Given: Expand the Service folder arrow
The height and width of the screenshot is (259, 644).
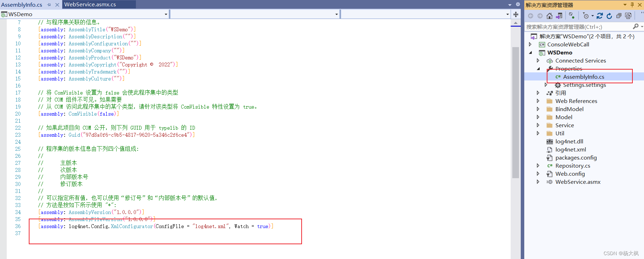Looking at the screenshot, I should point(538,125).
